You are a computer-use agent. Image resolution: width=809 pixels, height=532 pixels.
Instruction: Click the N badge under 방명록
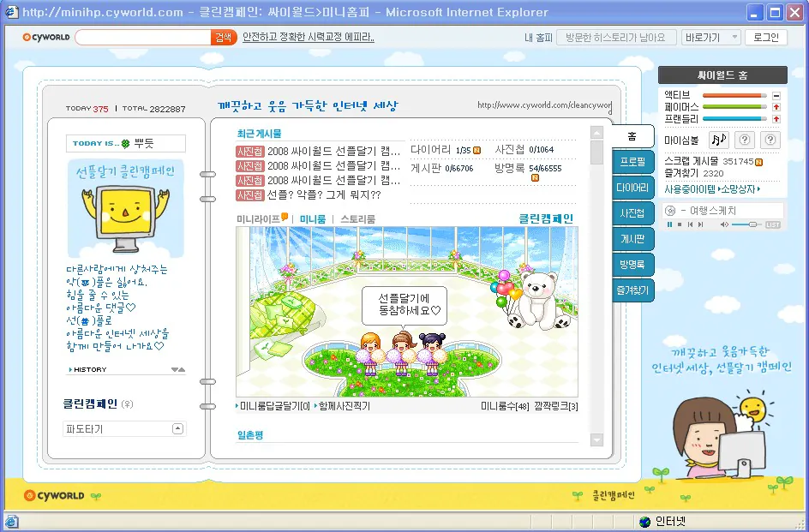535,177
